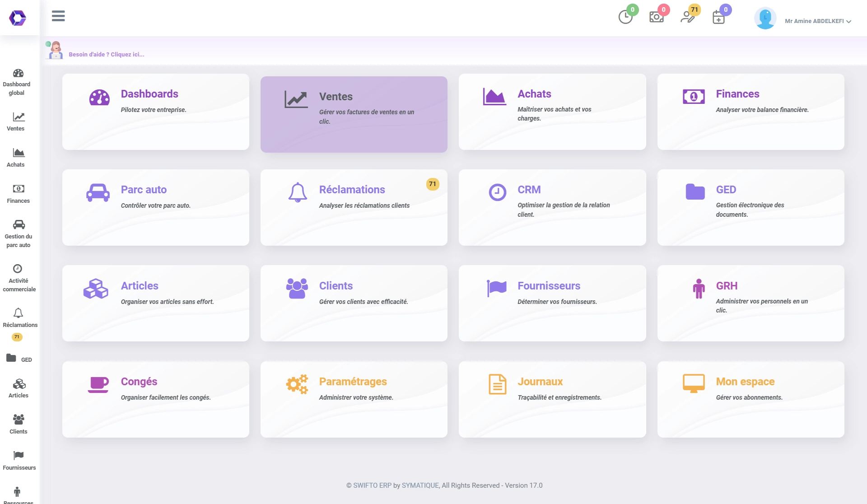Open the cash notifications icon
The image size is (867, 504).
point(657,17)
